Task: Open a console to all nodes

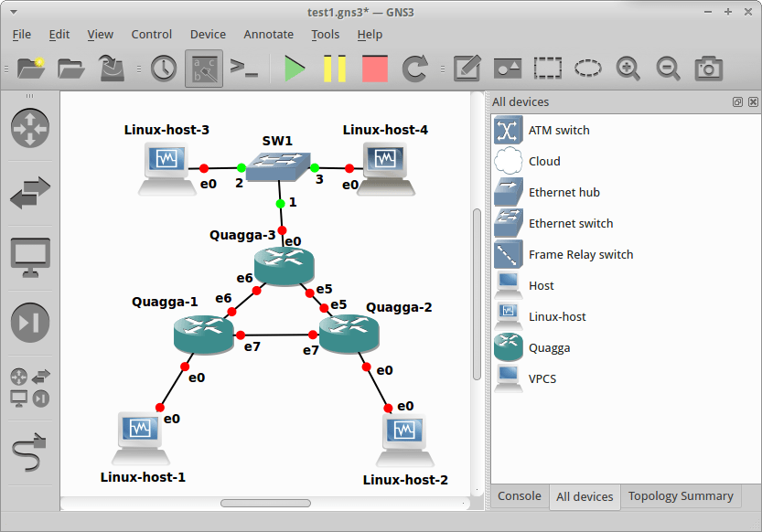Action: [x=244, y=68]
